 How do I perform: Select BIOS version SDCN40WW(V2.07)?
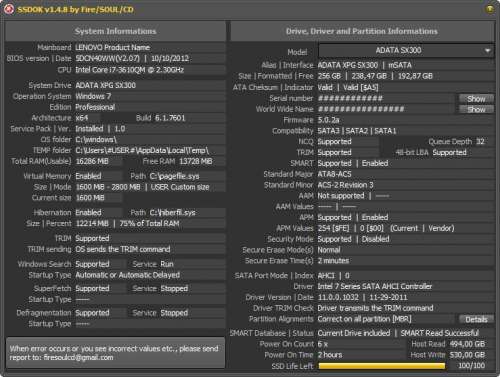[107, 58]
